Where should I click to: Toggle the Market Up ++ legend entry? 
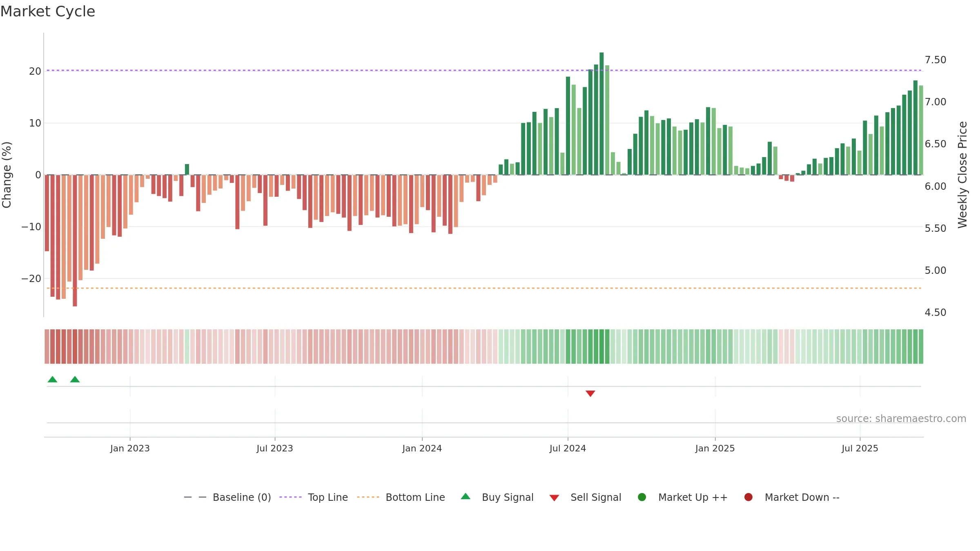[x=683, y=497]
